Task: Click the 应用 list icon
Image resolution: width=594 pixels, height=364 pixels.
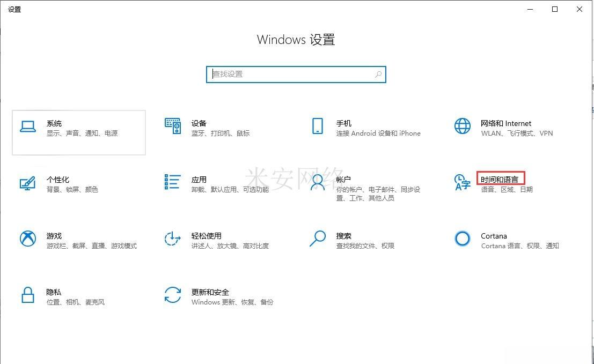Action: (172, 182)
